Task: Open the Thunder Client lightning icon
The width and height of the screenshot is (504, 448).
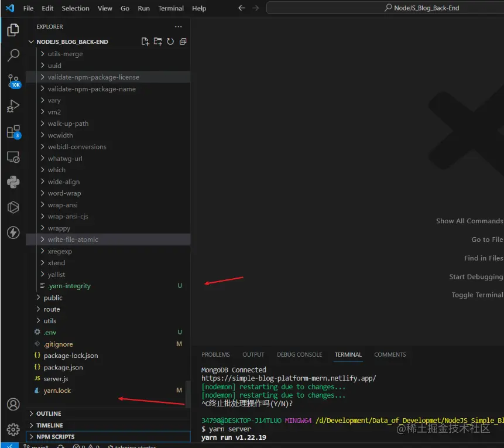Action: [13, 232]
